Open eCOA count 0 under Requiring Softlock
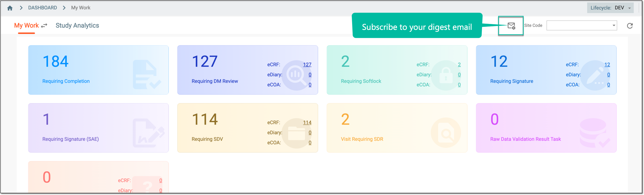644x195 pixels. click(x=459, y=85)
